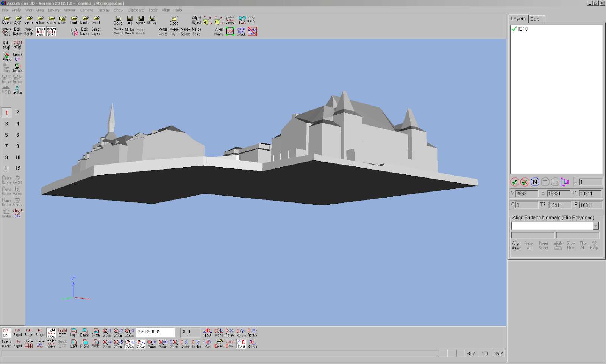
Task: Click the Zoom In magnifier icon
Action: (x=152, y=344)
